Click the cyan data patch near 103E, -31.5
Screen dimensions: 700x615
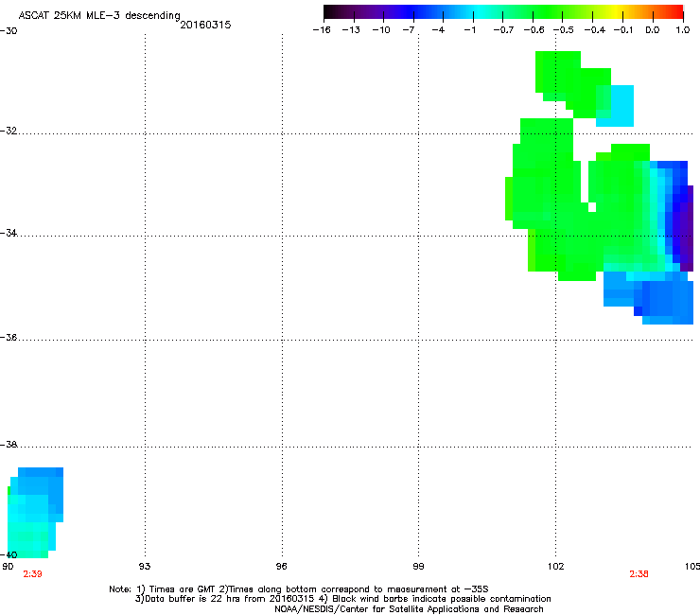tap(621, 106)
